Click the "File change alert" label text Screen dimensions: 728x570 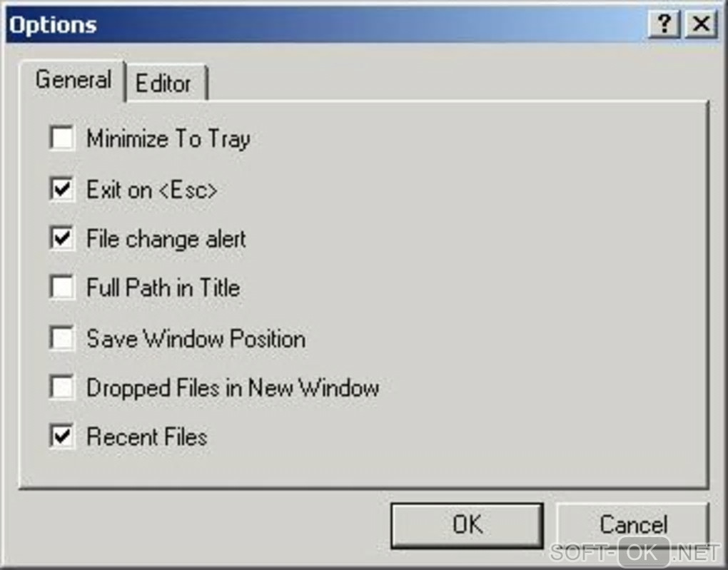[166, 238]
